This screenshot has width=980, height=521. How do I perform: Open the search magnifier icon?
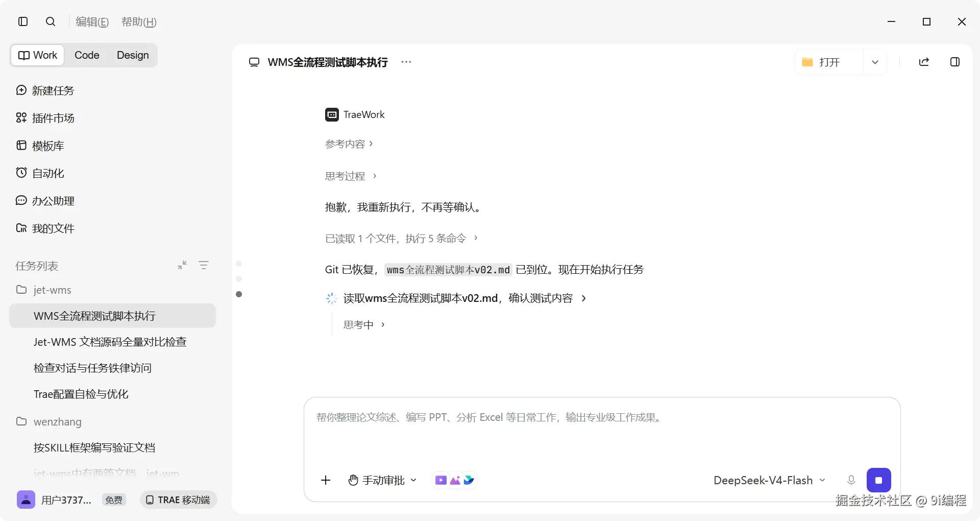[x=51, y=21]
